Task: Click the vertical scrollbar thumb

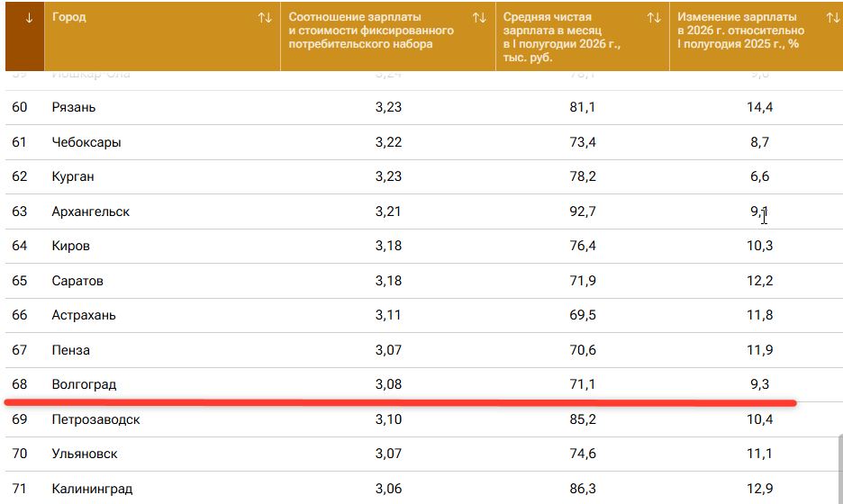Action: [839, 469]
